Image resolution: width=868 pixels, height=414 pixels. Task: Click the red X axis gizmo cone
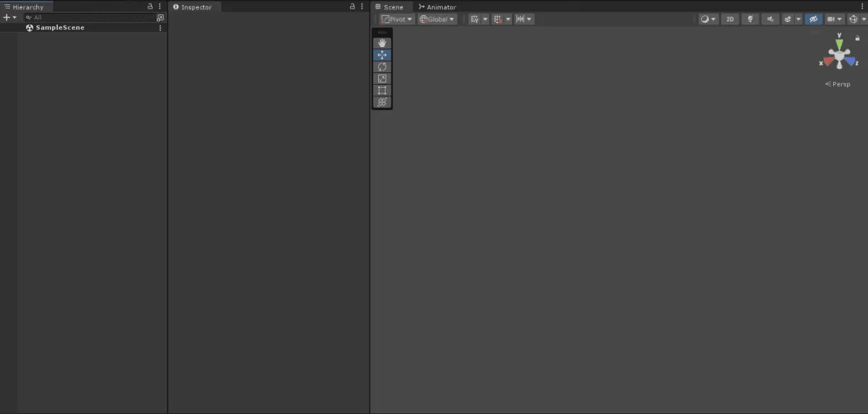coord(828,62)
